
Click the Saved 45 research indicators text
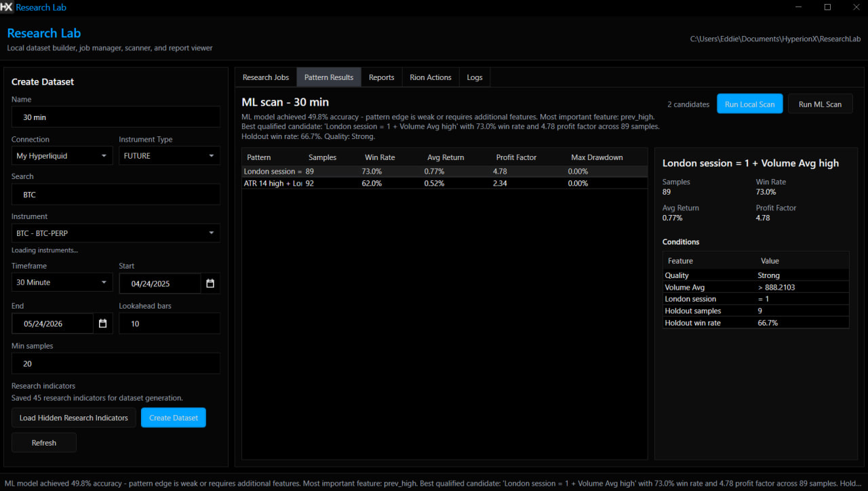(x=97, y=398)
